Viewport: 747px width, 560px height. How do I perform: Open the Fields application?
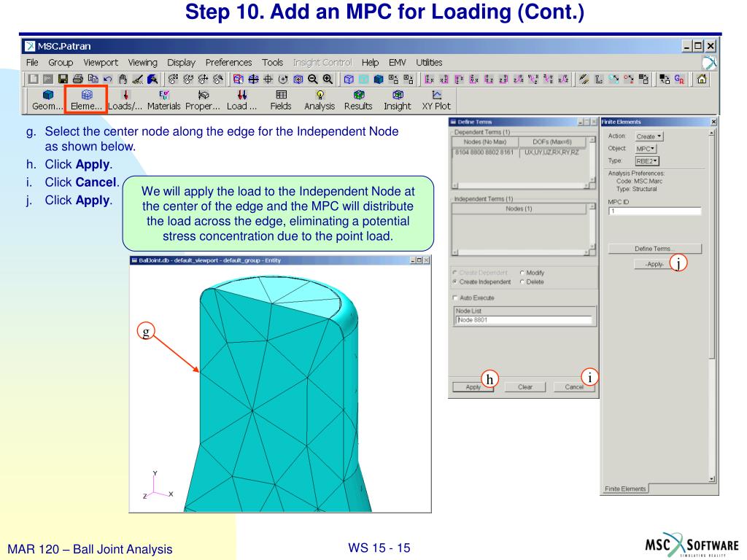[281, 100]
